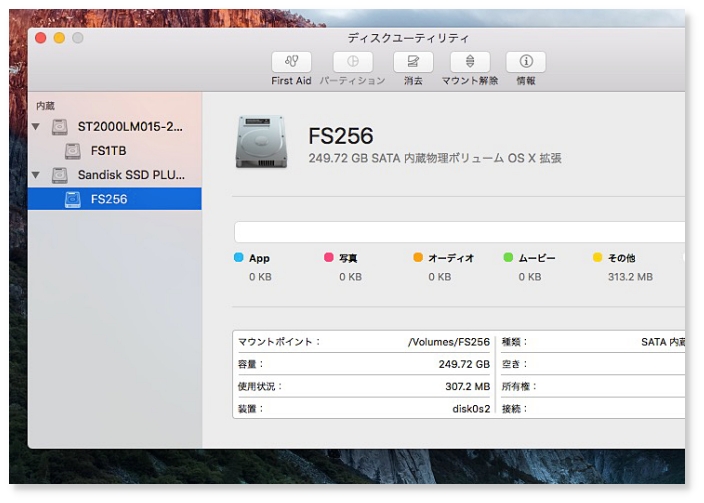This screenshot has width=704, height=503.
Task: Click the マウントポイント /Volumes/FS256 row
Action: click(x=362, y=342)
